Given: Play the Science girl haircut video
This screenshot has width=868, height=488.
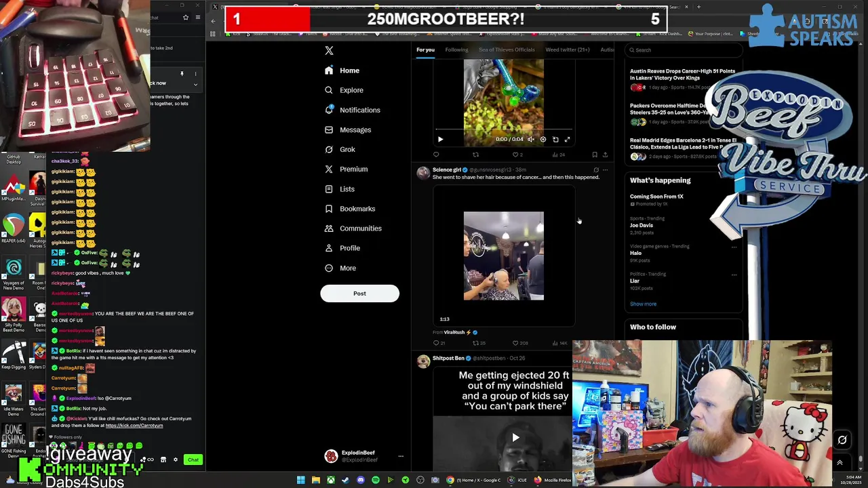Looking at the screenshot, I should [503, 256].
